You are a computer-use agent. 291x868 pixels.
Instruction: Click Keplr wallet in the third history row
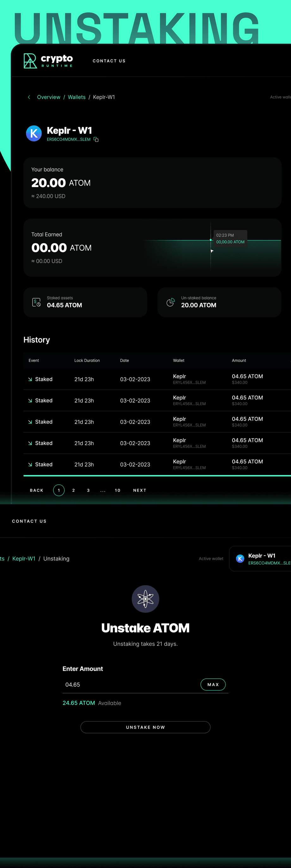[x=180, y=419]
